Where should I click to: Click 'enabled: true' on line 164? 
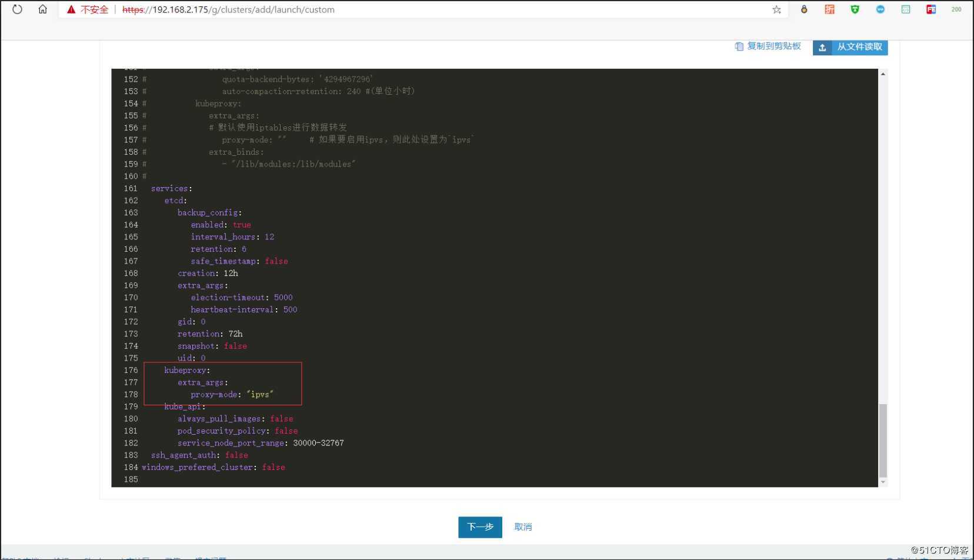pos(221,225)
